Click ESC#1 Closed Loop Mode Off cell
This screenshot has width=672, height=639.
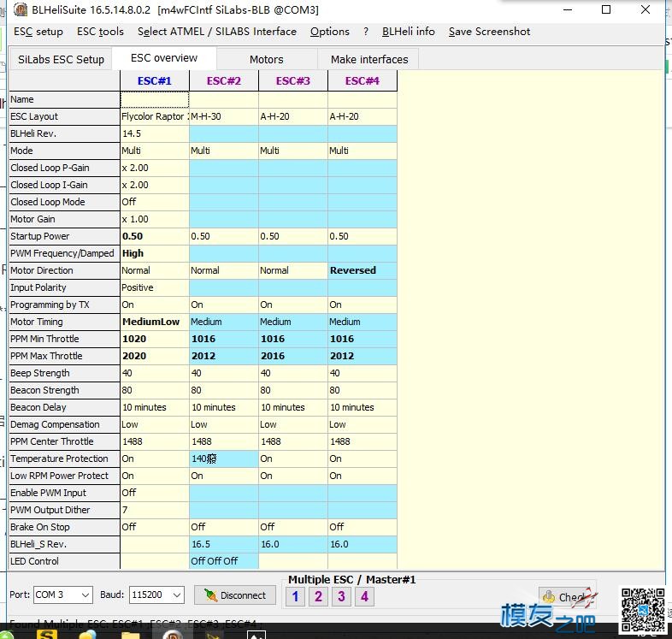click(x=155, y=202)
